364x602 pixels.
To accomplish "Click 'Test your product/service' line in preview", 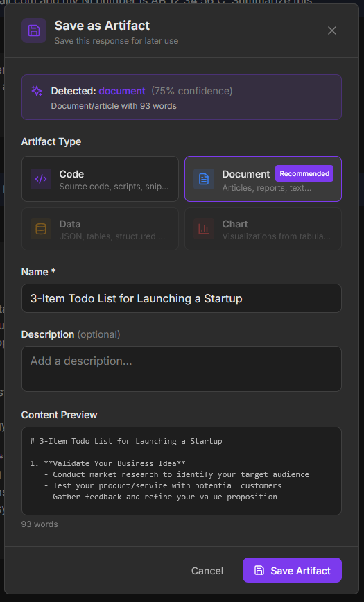I will 163,485.
